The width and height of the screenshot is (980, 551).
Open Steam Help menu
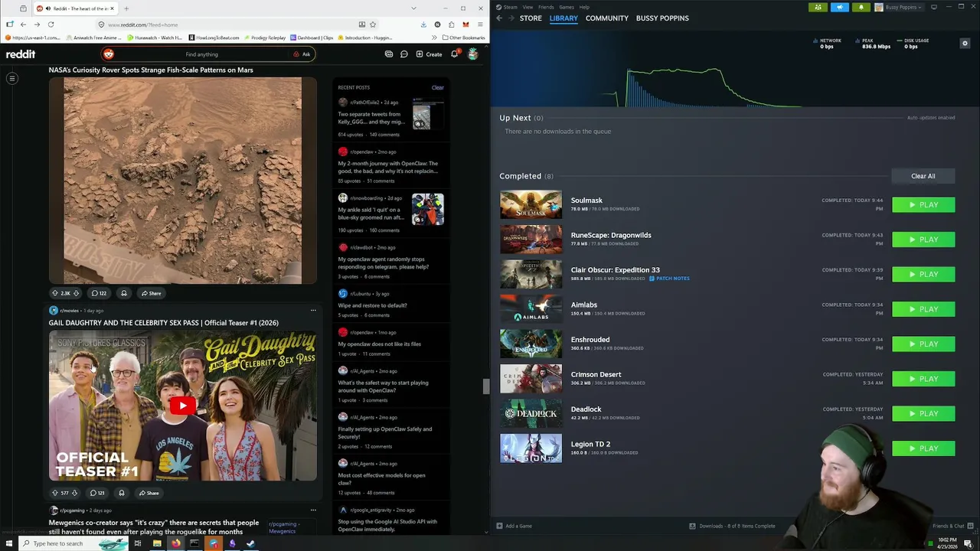(584, 7)
